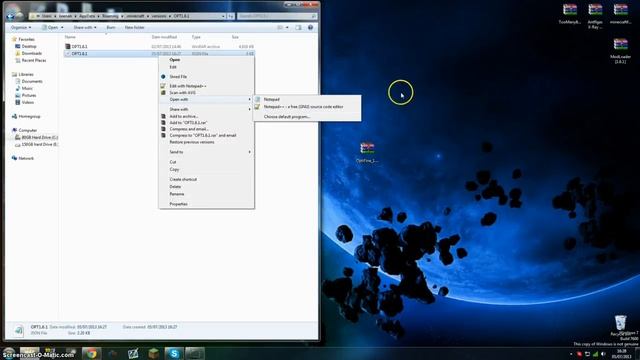
Task: Expand the address bar history dropdown
Action: tap(223, 16)
